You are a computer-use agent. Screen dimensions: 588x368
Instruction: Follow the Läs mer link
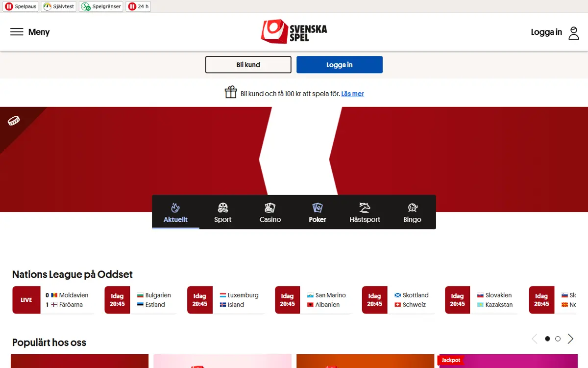pos(353,94)
